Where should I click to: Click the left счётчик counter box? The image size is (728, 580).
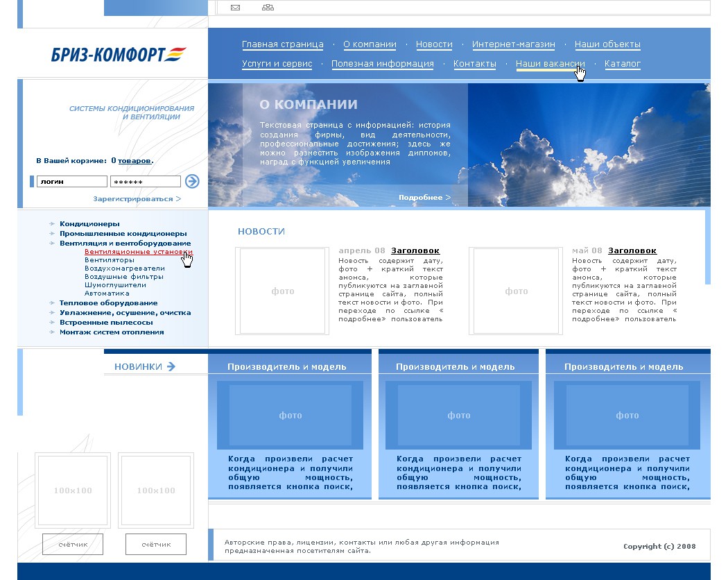pyautogui.click(x=73, y=544)
